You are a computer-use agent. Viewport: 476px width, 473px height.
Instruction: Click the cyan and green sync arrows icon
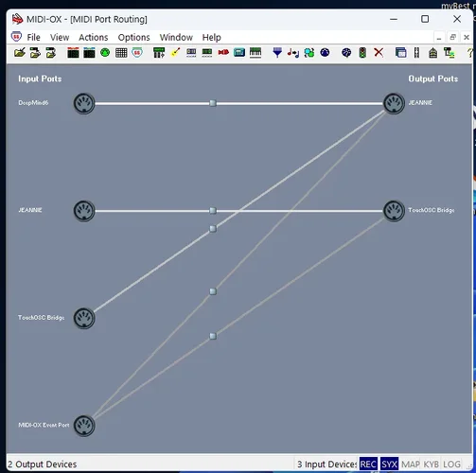coord(309,53)
